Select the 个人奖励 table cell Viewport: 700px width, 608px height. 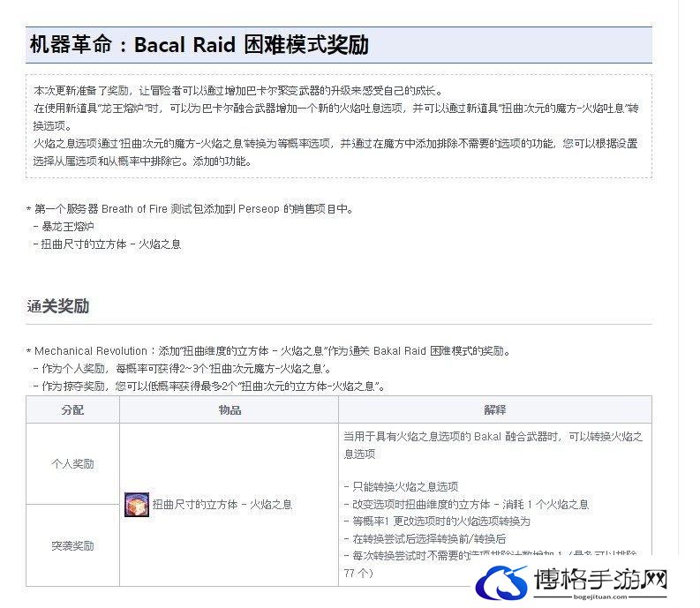(72, 464)
